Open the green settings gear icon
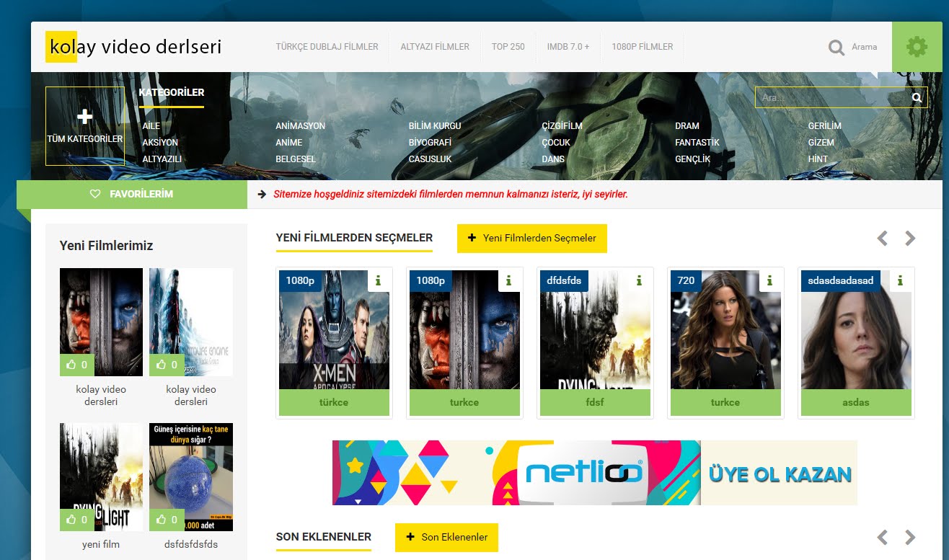The height and width of the screenshot is (560, 949). (x=917, y=48)
